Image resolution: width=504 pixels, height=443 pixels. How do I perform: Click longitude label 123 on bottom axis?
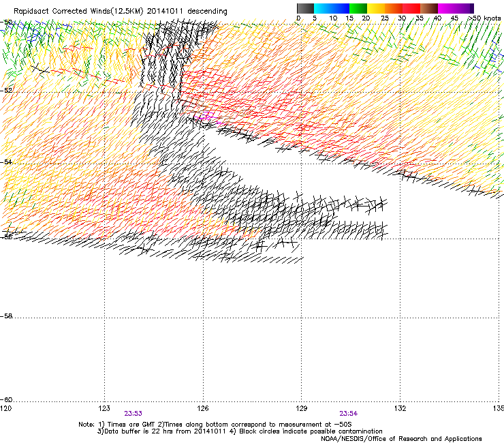click(x=104, y=408)
